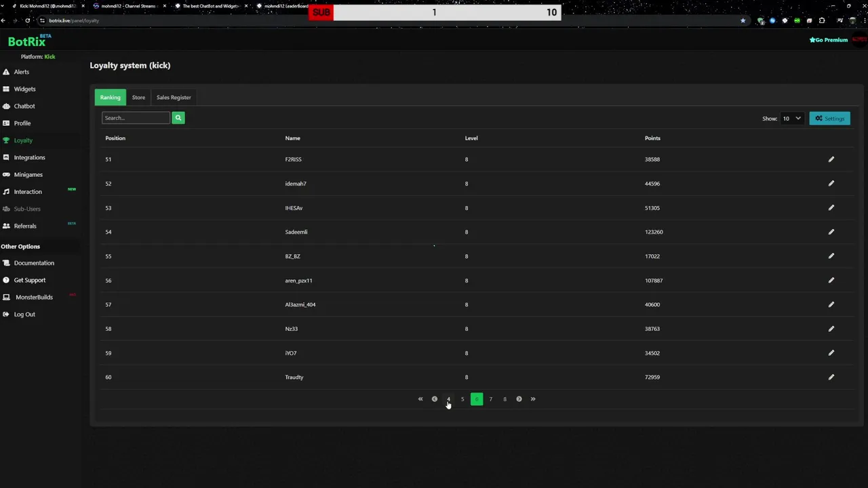Image resolution: width=868 pixels, height=488 pixels.
Task: Open Widgets in the sidebar
Action: click(24, 89)
